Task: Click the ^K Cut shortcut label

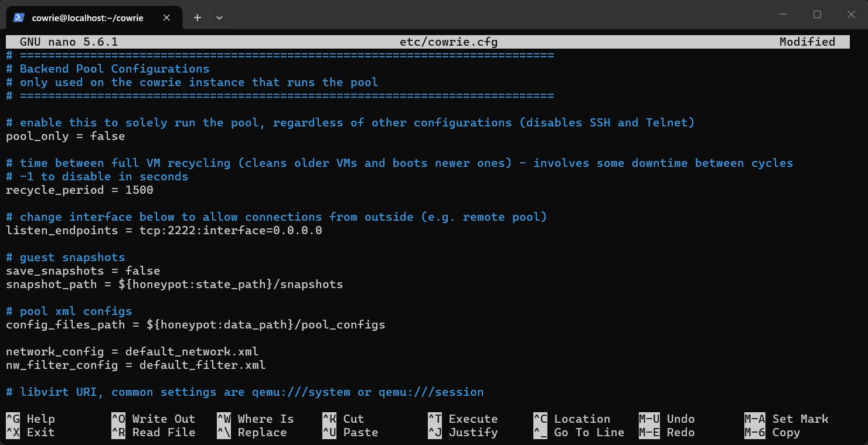Action: pyautogui.click(x=343, y=419)
